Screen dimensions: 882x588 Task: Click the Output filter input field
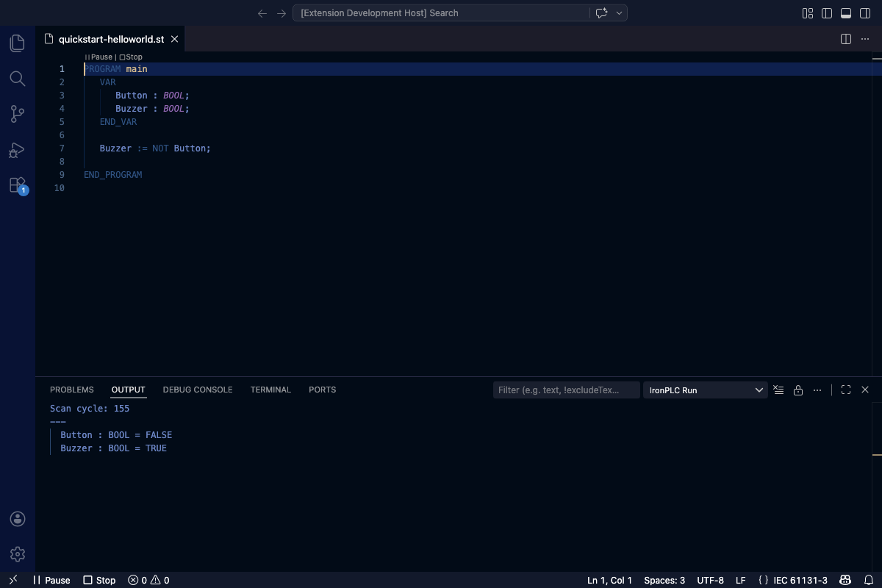(x=566, y=390)
